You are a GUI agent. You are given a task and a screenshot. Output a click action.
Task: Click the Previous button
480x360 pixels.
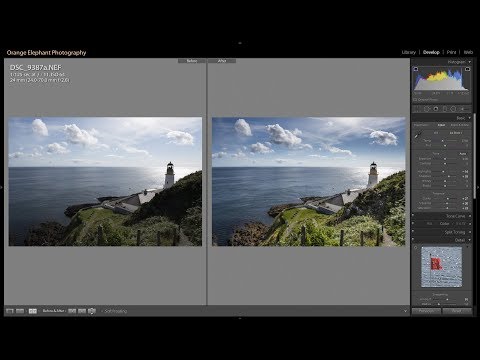(426, 311)
